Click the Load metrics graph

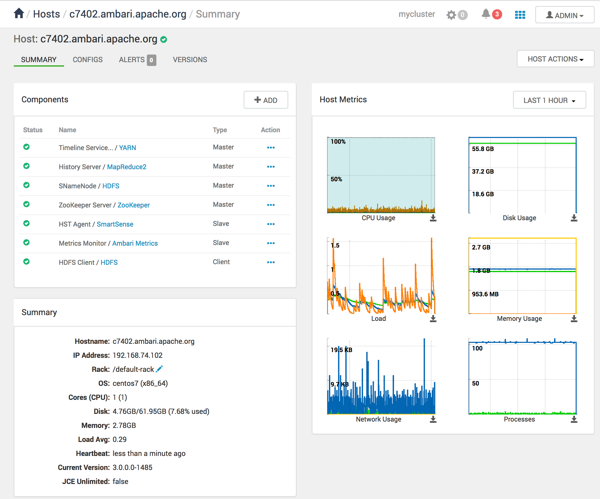tap(380, 276)
